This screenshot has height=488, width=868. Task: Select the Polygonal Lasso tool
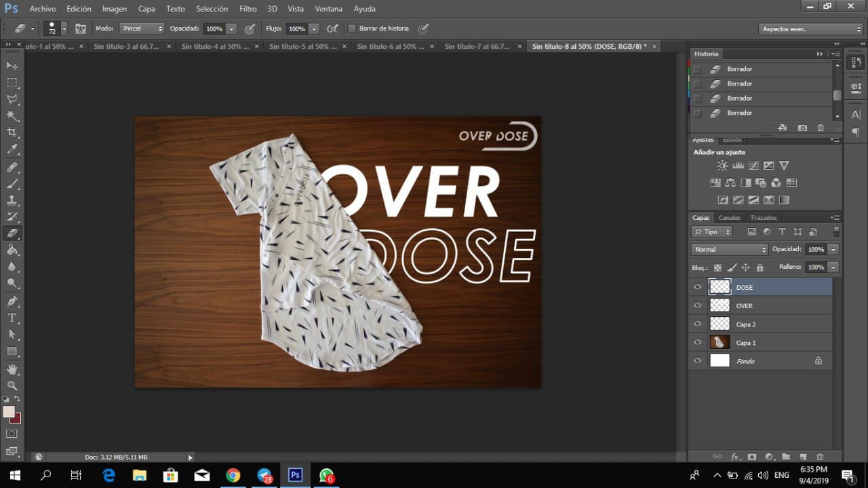[12, 99]
